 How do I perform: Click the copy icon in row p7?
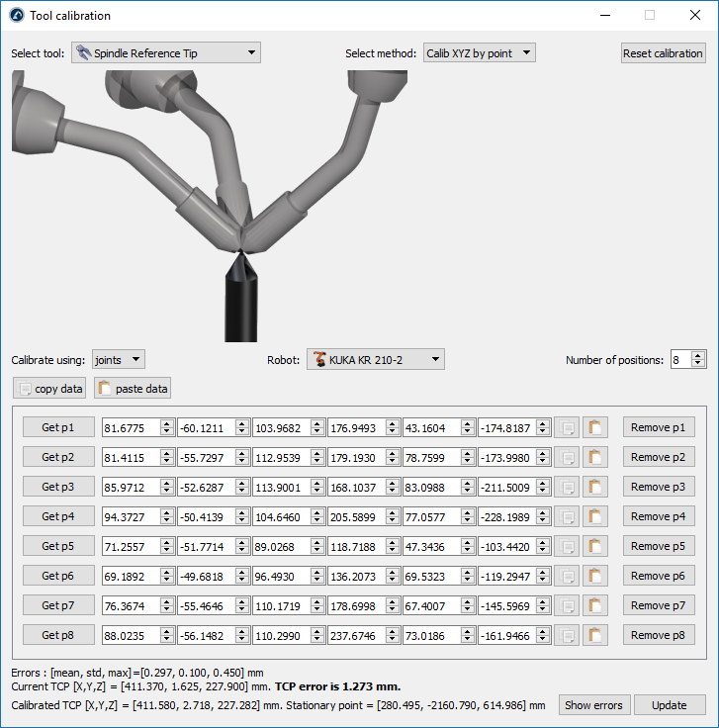point(567,605)
